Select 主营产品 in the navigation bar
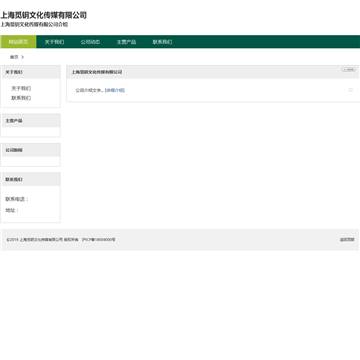 [x=126, y=42]
